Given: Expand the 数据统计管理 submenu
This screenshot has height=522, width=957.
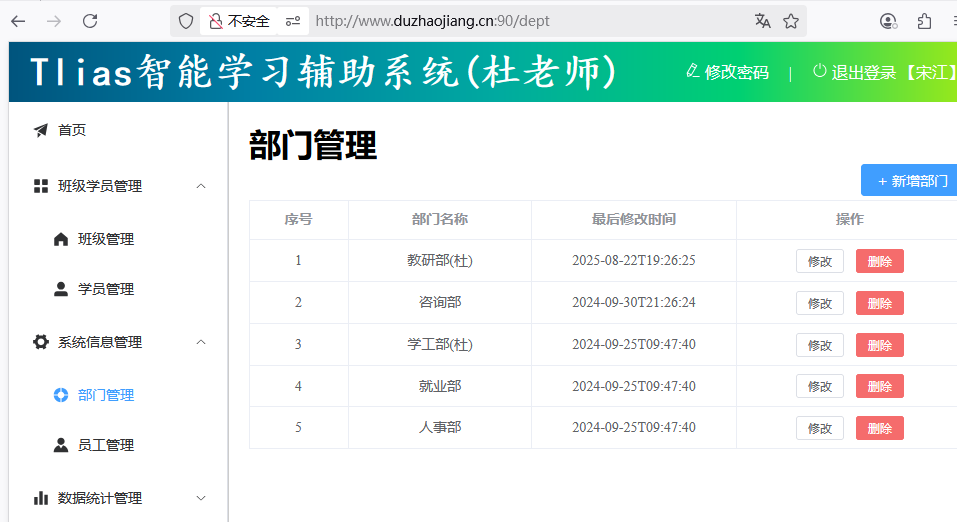Looking at the screenshot, I should (201, 498).
